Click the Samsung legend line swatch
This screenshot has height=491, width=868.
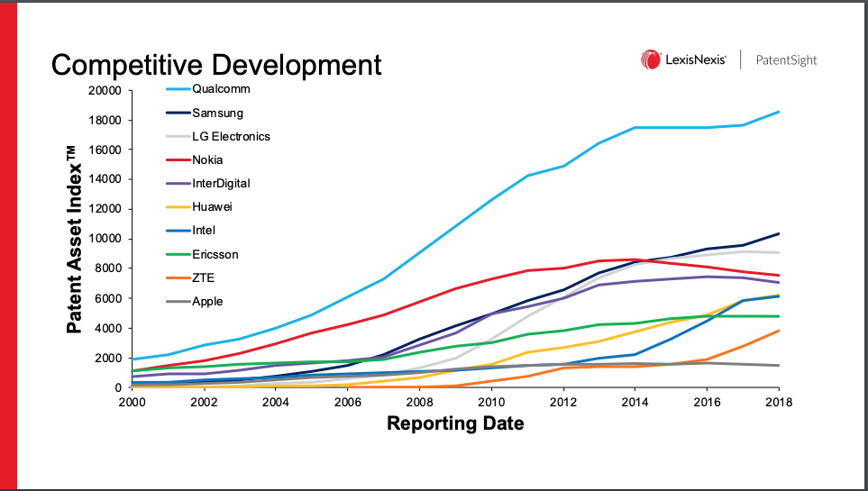pyautogui.click(x=178, y=114)
